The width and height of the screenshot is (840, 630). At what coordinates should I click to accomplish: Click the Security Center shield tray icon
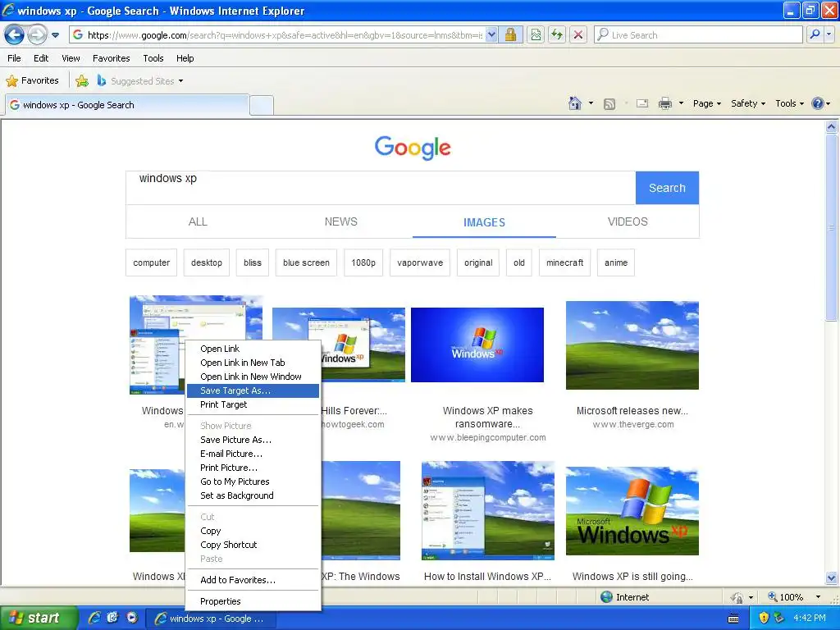[x=763, y=619]
